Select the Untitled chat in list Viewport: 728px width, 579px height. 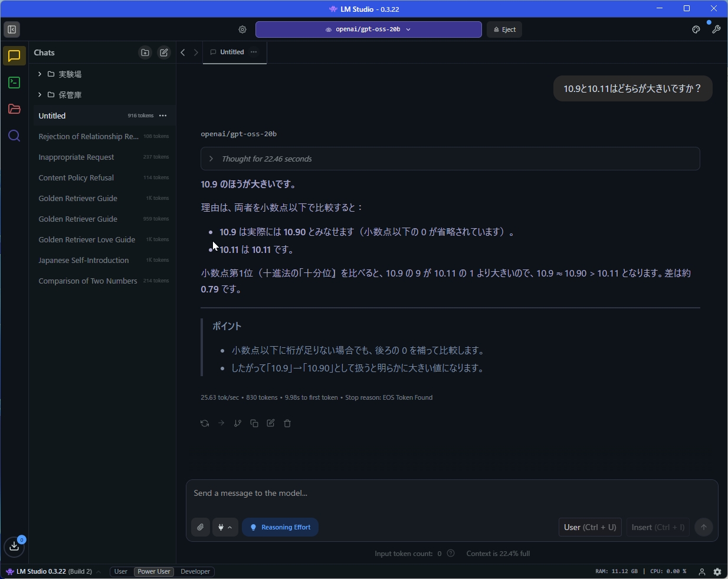[x=103, y=116]
